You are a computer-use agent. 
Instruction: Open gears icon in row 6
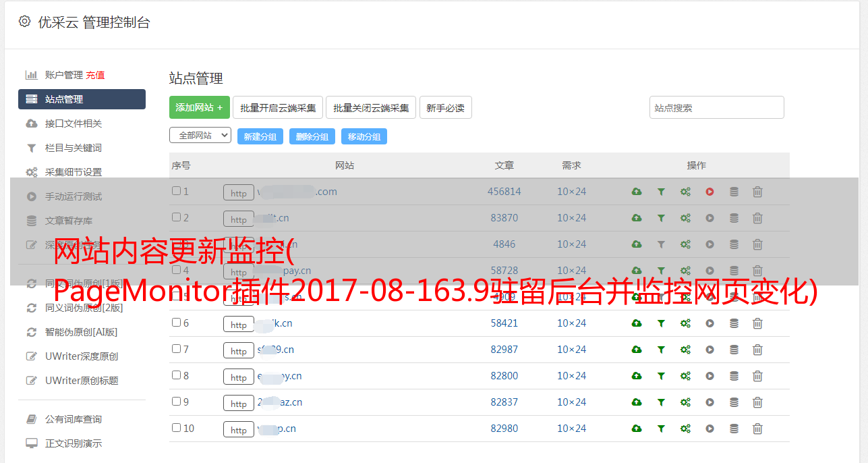click(685, 323)
